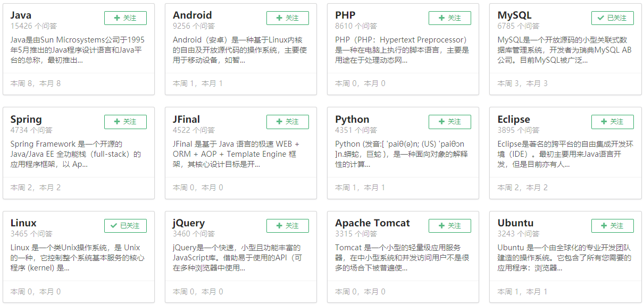Open the MySQL topic title
The width and height of the screenshot is (644, 305).
(x=514, y=15)
